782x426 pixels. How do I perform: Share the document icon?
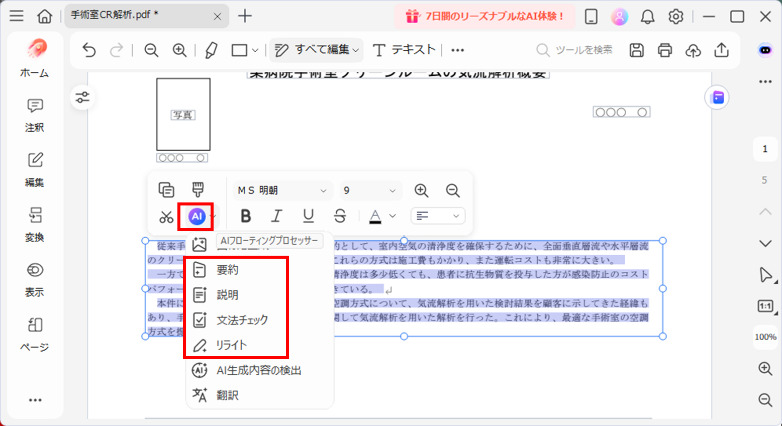(721, 50)
